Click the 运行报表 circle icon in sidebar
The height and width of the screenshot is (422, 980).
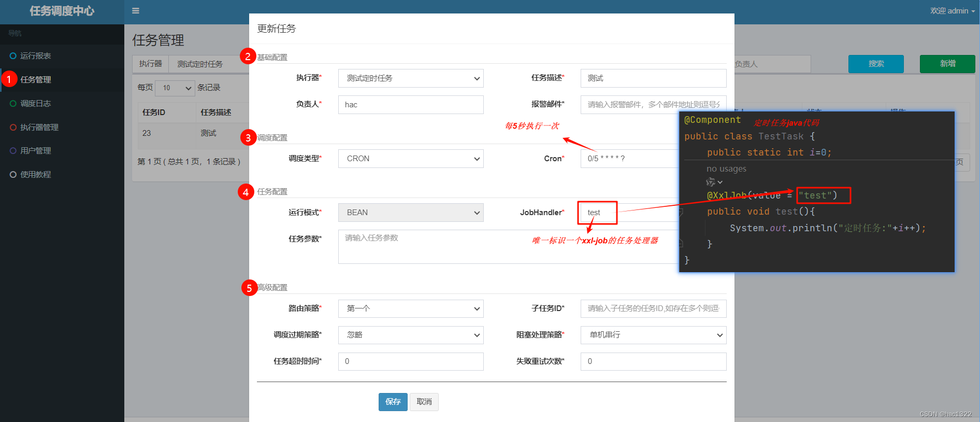click(x=13, y=56)
